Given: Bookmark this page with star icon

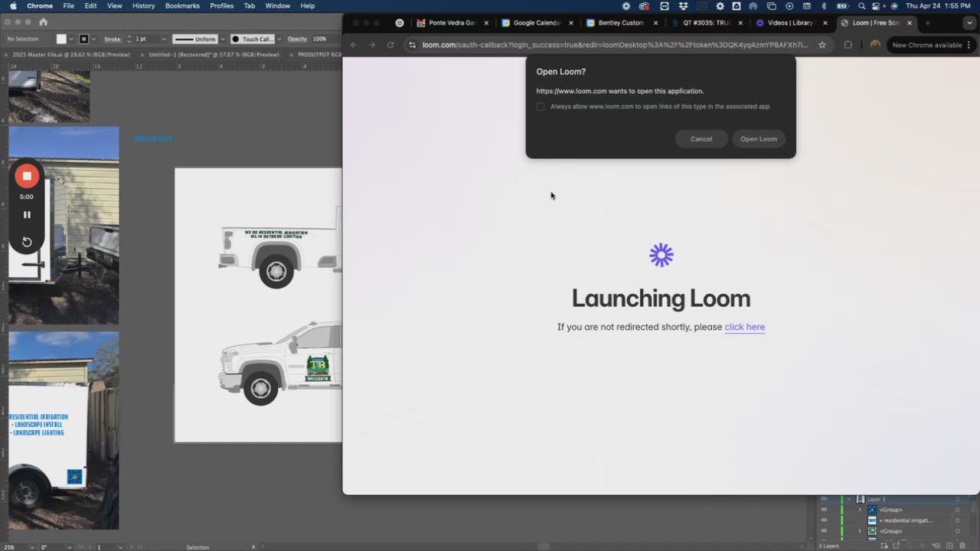Looking at the screenshot, I should pyautogui.click(x=822, y=45).
